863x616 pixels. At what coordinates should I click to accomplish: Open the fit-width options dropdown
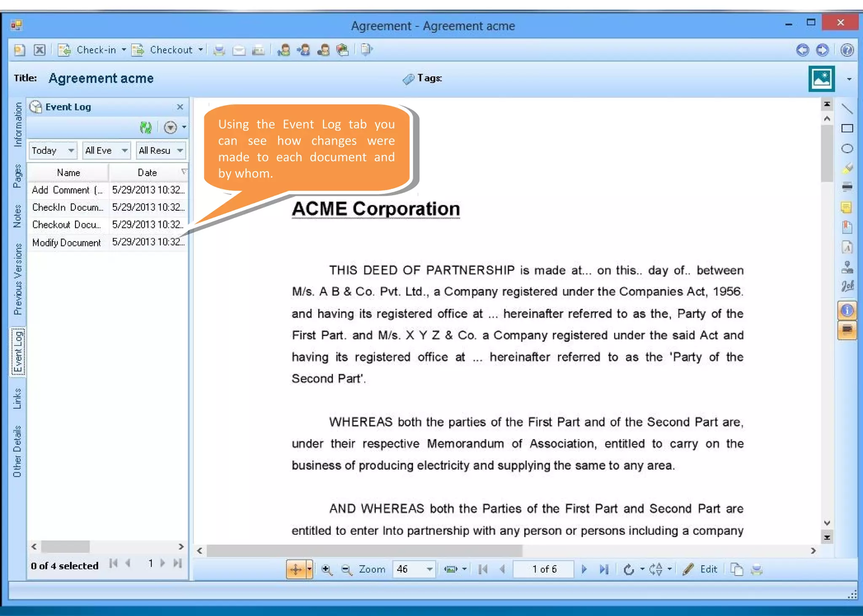tap(464, 569)
